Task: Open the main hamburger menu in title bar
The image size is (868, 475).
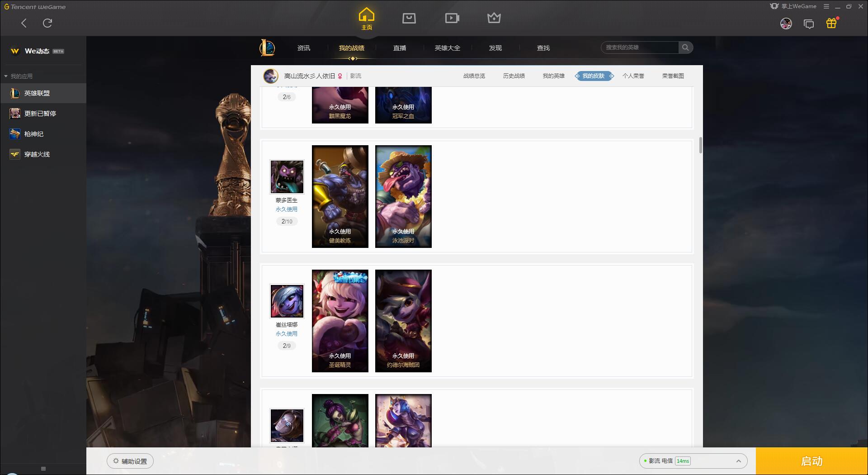Action: click(826, 6)
